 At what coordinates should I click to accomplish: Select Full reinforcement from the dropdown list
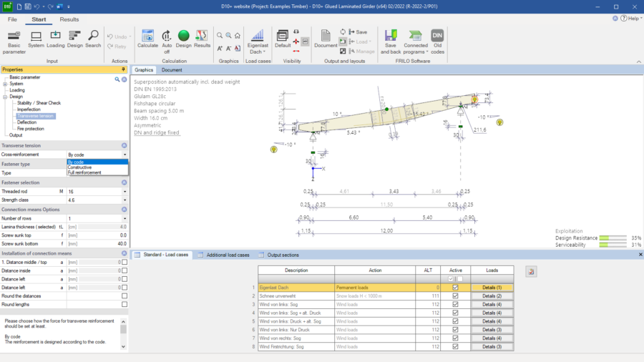tap(84, 172)
